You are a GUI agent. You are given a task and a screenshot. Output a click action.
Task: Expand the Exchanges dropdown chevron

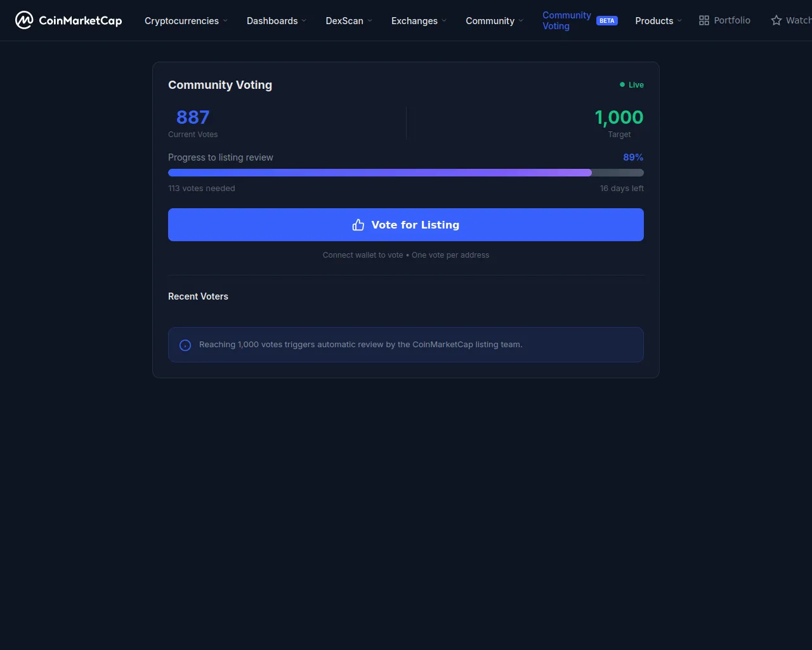point(444,20)
